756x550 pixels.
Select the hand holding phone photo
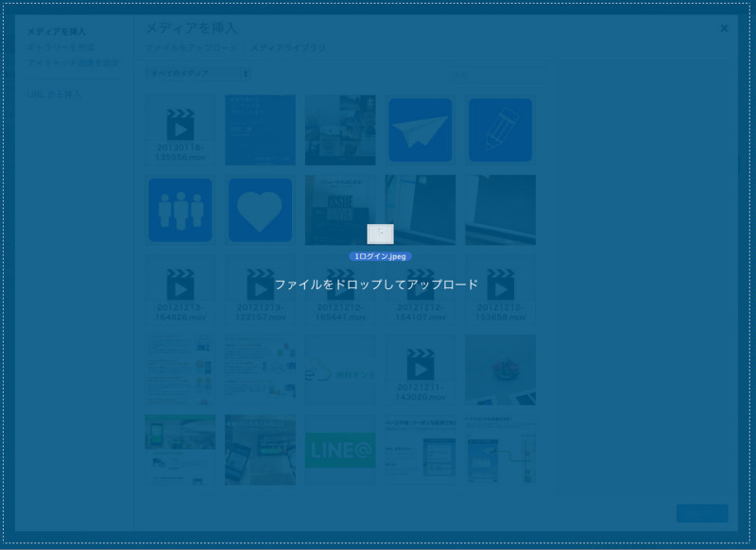click(x=261, y=450)
